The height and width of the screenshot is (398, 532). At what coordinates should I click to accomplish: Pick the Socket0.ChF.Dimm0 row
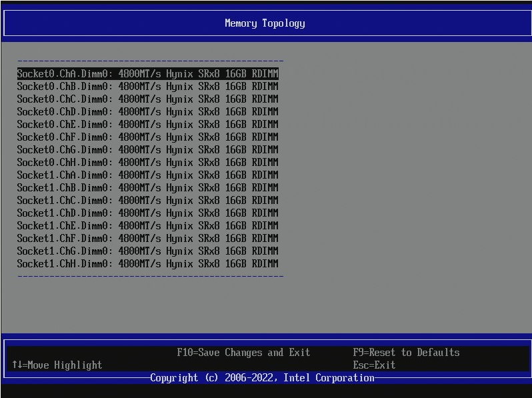click(147, 137)
